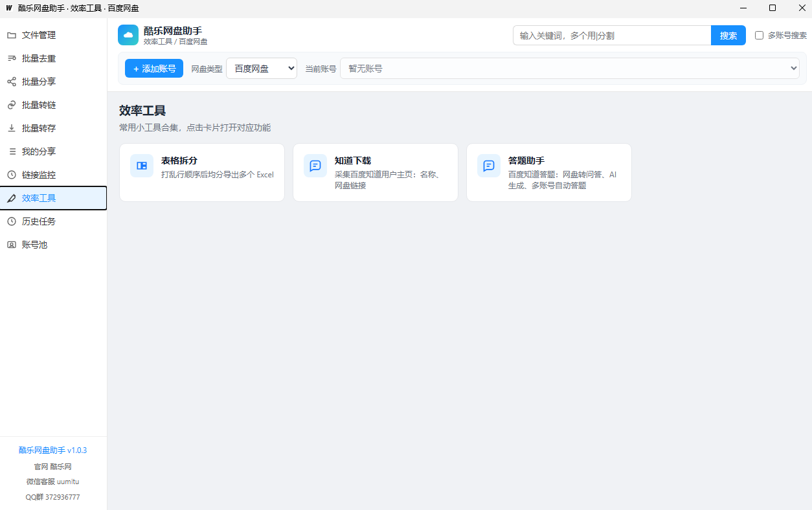Expand the 网盘类型 dropdown showing 百度网盘
The width and height of the screenshot is (812, 510).
[262, 69]
